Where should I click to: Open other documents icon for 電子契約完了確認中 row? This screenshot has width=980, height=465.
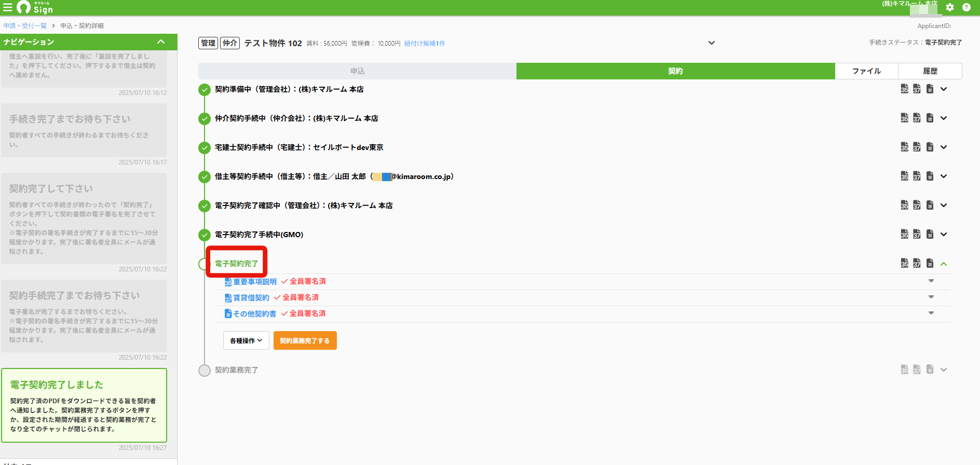click(930, 205)
